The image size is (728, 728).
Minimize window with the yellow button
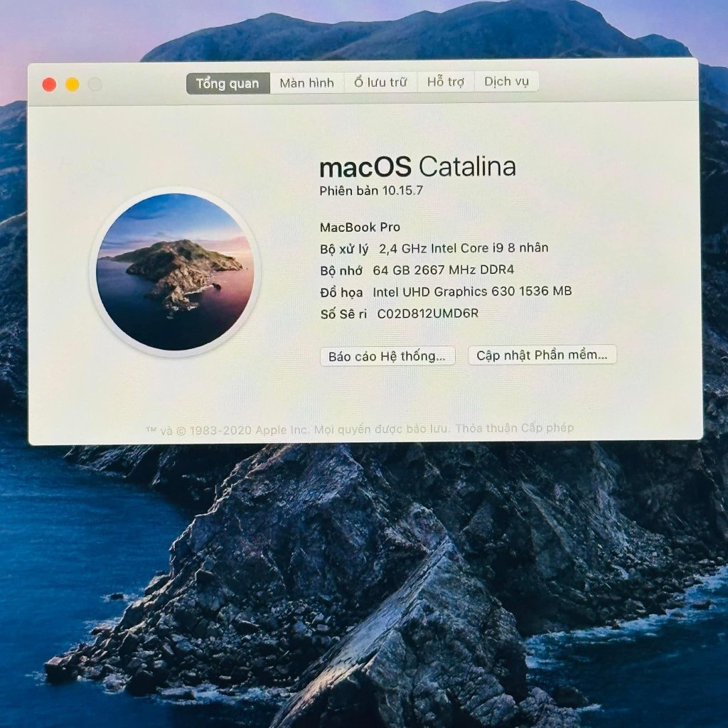pyautogui.click(x=73, y=85)
